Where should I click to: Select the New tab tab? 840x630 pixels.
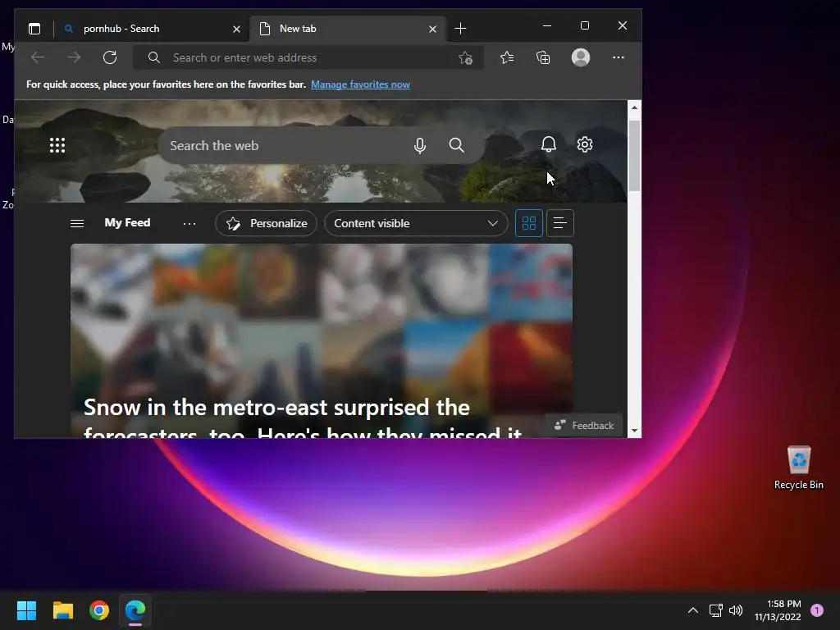(x=347, y=29)
